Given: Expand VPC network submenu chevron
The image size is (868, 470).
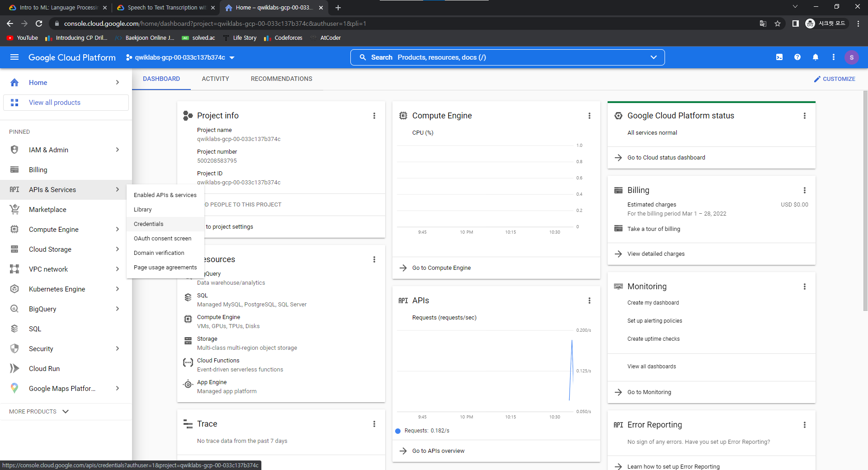Looking at the screenshot, I should (118, 269).
